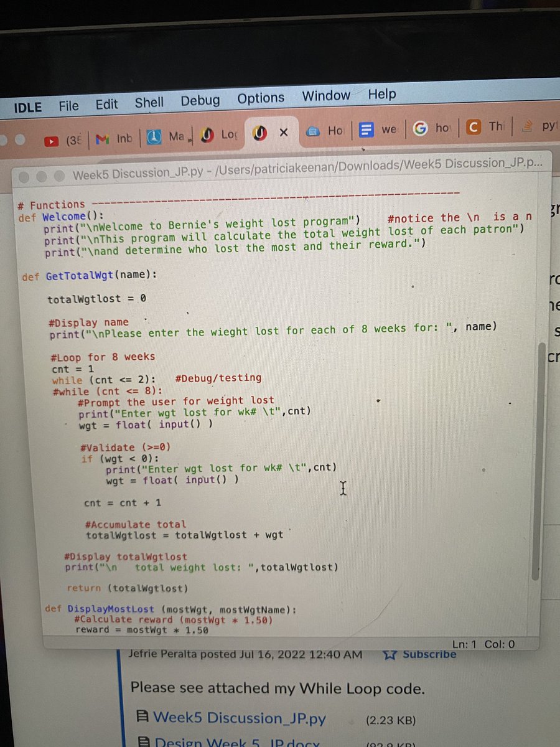Screen dimensions: 560x747
Task: Click the '#Prompt the user for weight lost' comment
Action: [x=176, y=402]
